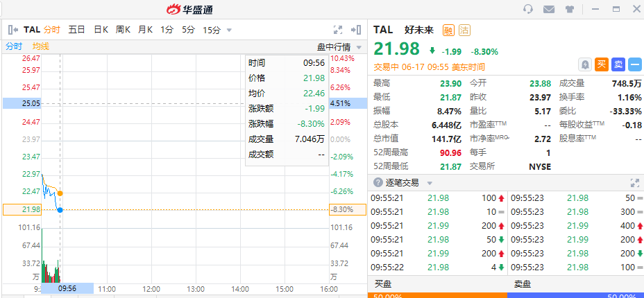
Task: Expand 逐笔交易 panel fullscreen icon
Action: tap(634, 183)
